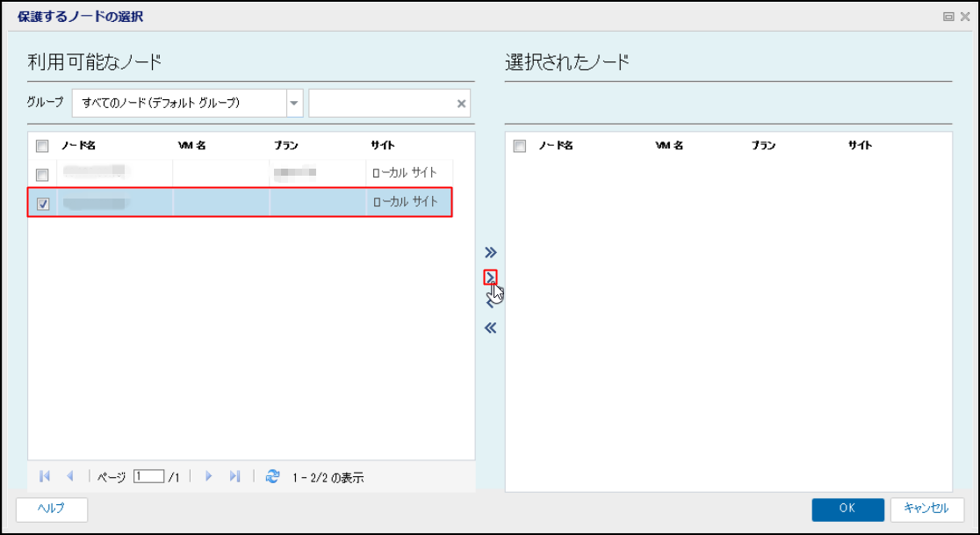Confirm selection with OK button

click(847, 509)
